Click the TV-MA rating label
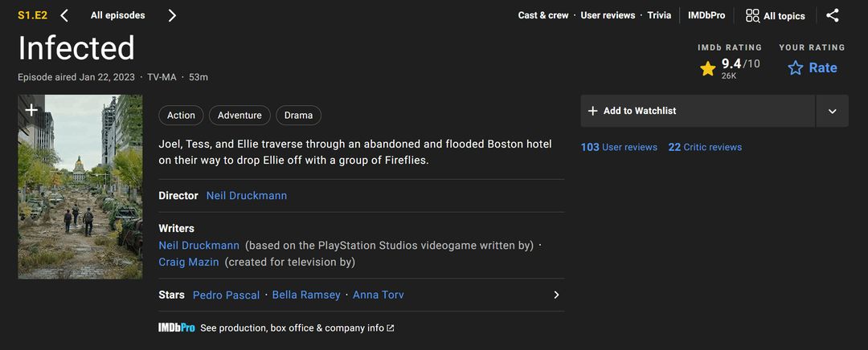 point(162,77)
